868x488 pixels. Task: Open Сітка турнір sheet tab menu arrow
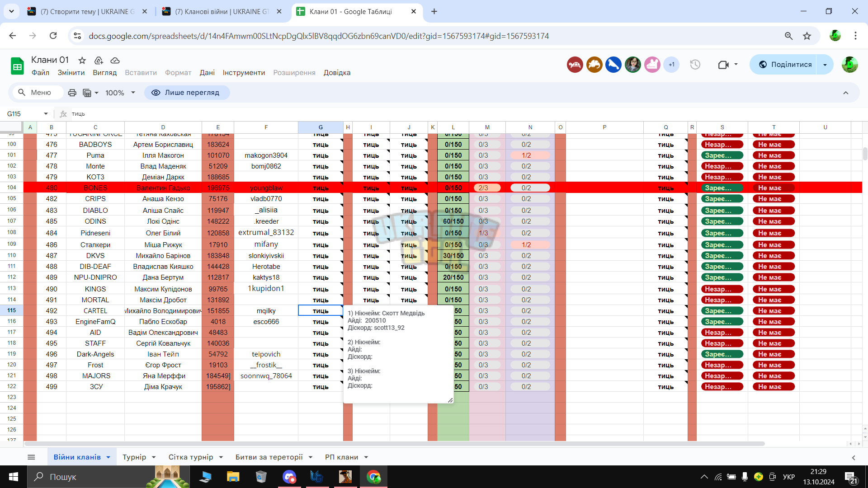click(221, 457)
